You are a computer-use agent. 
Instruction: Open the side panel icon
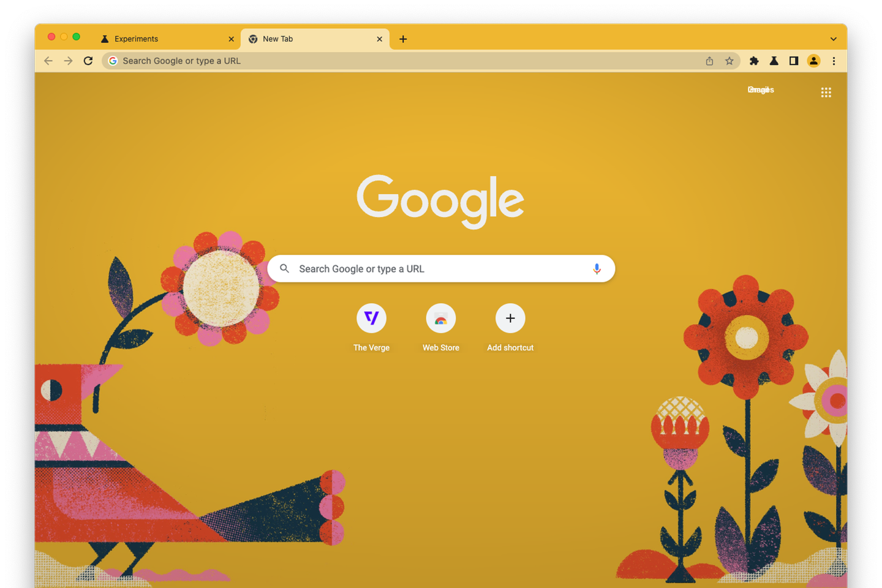(x=793, y=61)
